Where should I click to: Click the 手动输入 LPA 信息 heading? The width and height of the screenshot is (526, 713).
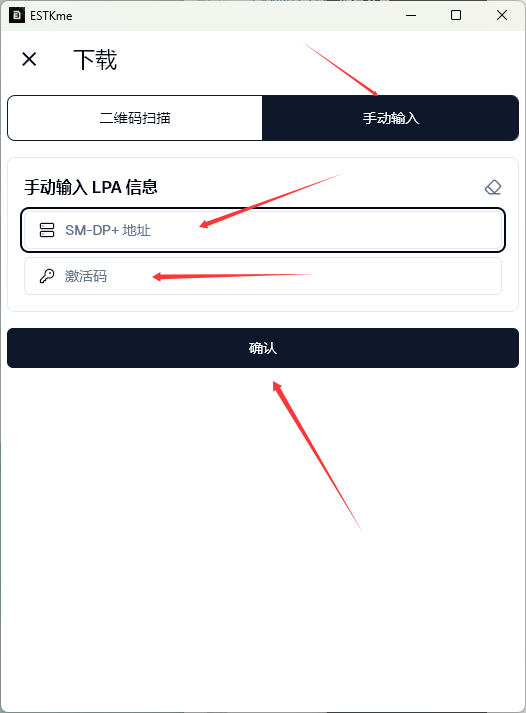(x=91, y=187)
